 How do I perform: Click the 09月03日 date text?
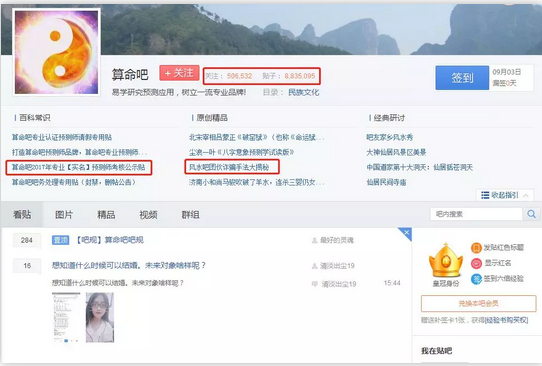pos(506,72)
